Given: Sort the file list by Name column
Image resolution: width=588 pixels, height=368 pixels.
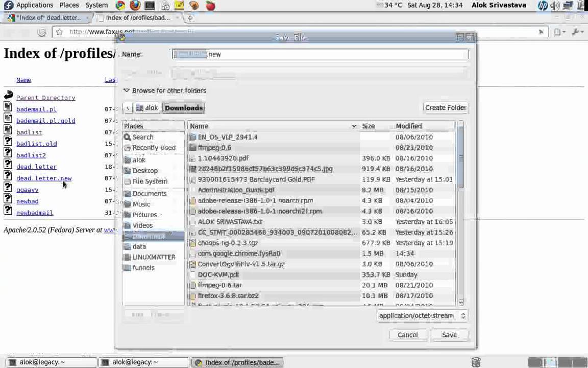Looking at the screenshot, I should [273, 126].
